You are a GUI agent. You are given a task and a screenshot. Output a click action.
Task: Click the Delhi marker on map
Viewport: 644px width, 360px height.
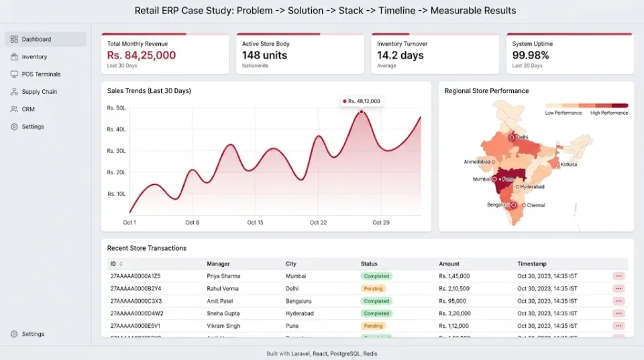pyautogui.click(x=512, y=137)
